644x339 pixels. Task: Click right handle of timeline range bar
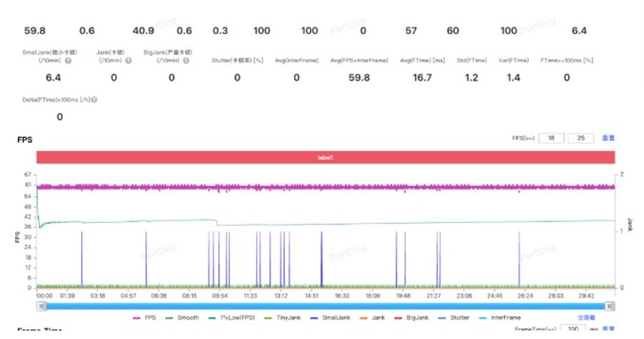[610, 305]
